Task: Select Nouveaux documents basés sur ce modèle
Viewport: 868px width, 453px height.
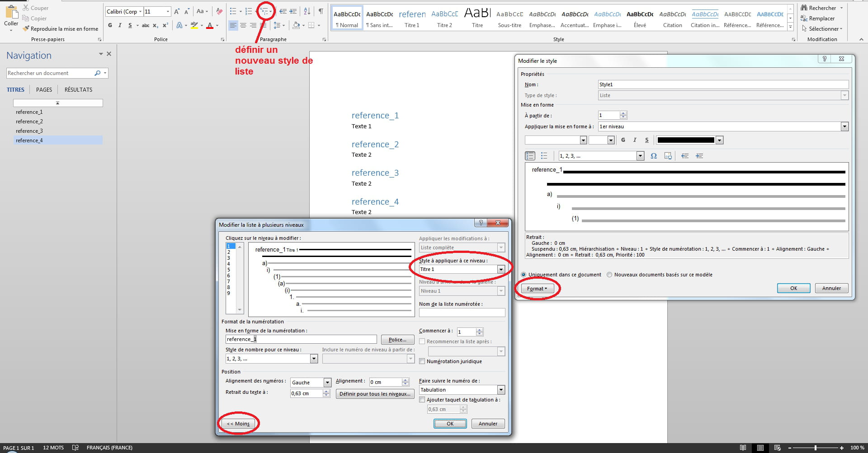Action: tap(609, 275)
